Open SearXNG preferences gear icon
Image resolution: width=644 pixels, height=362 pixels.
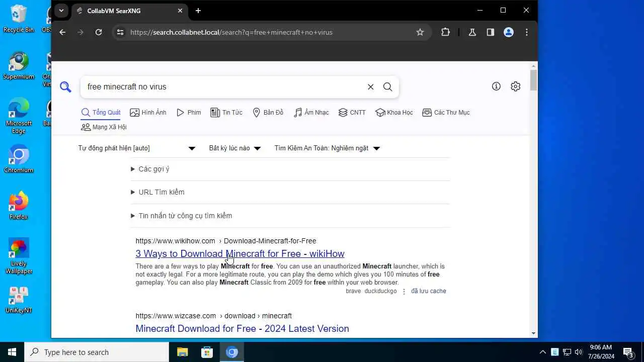point(515,86)
